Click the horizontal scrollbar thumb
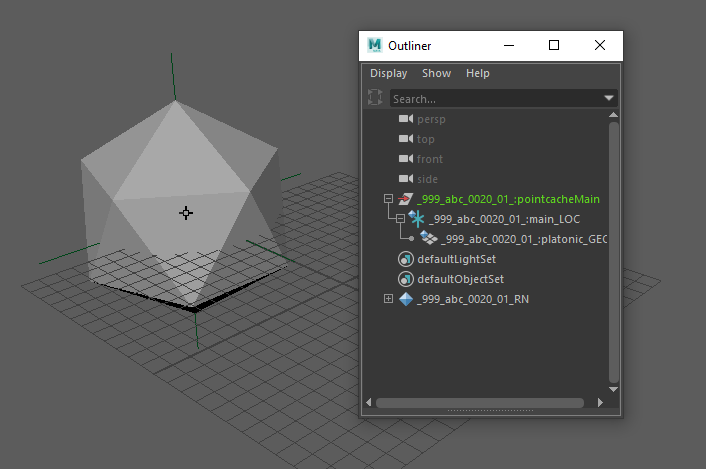This screenshot has width=706, height=469. pos(480,403)
